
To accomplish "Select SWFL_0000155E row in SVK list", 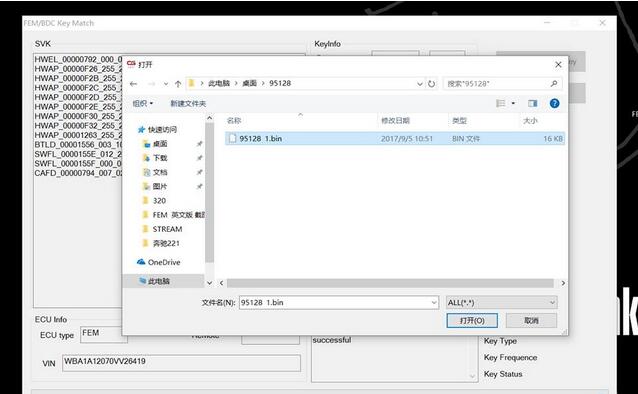I will 78,154.
